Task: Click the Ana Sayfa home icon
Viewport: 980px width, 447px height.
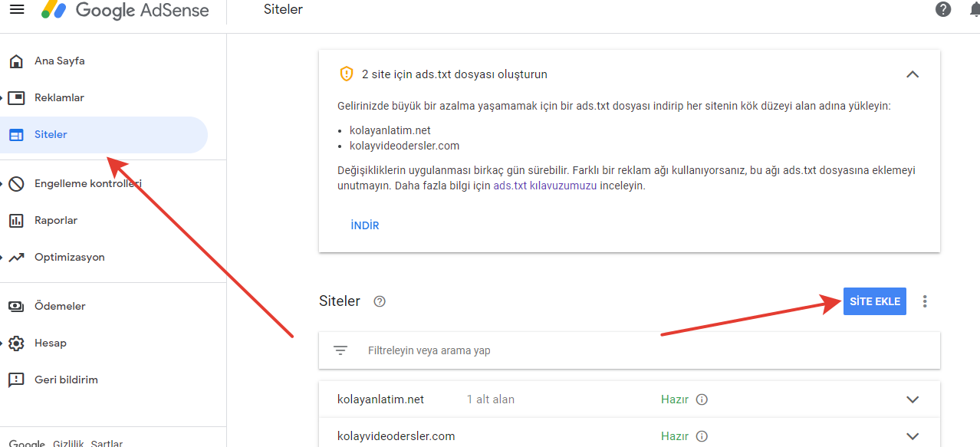Action: tap(16, 61)
